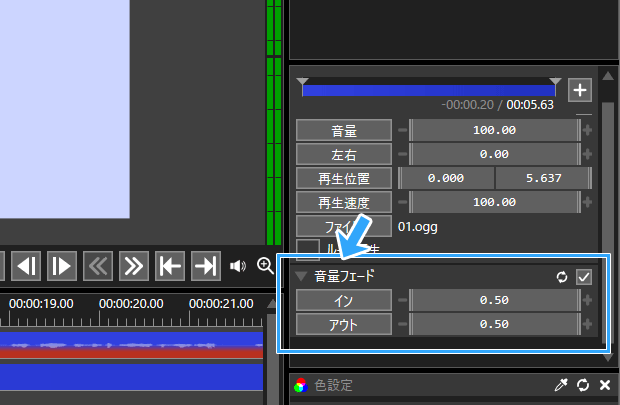Viewport: 620px width, 405px height.
Task: Click the magnifier zoom icon
Action: click(x=265, y=265)
